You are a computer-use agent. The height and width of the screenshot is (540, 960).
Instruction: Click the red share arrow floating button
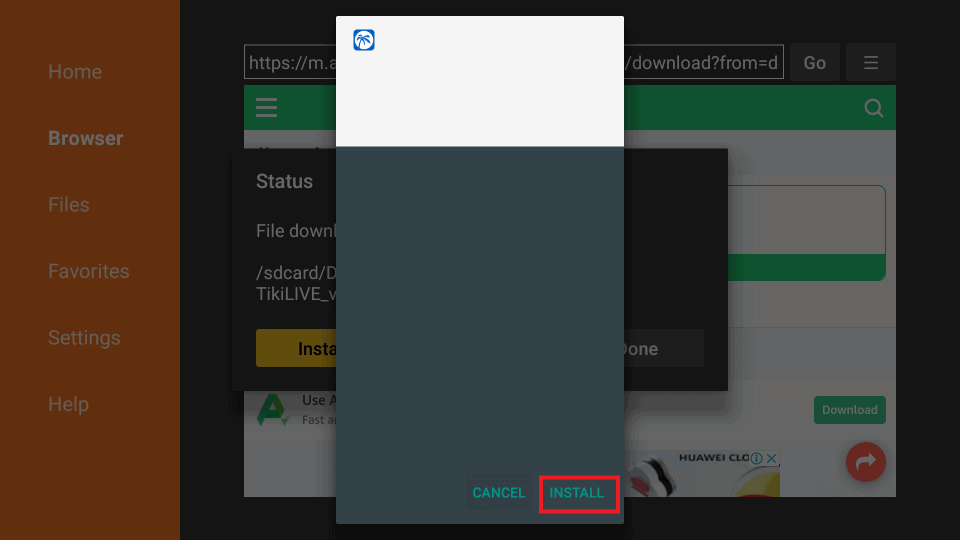pos(866,462)
